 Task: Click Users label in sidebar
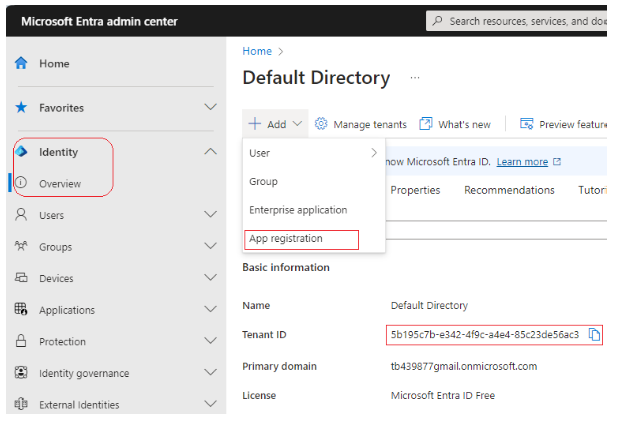[x=51, y=216]
